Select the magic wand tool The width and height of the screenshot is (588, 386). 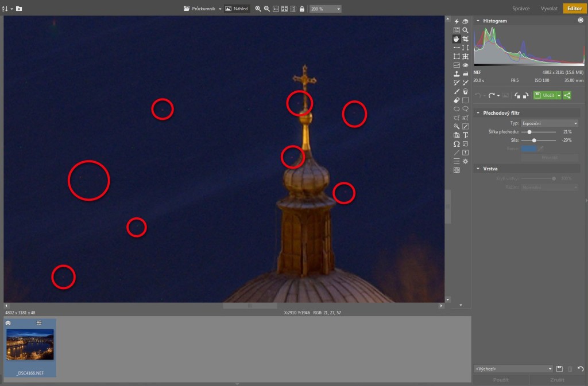coord(457,126)
